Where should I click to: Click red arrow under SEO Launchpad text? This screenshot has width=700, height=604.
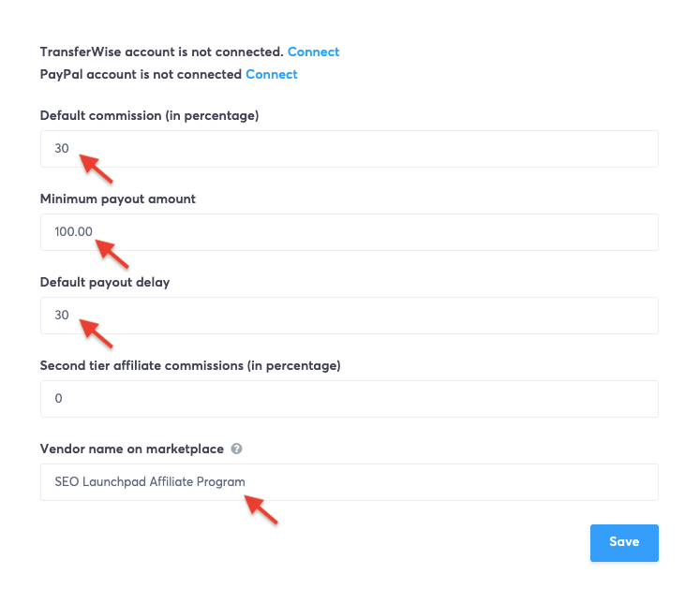click(261, 510)
